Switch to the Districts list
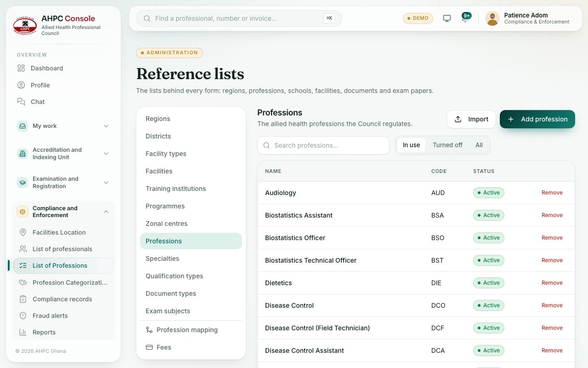Screen dimensions: 588x368 [191, 136]
